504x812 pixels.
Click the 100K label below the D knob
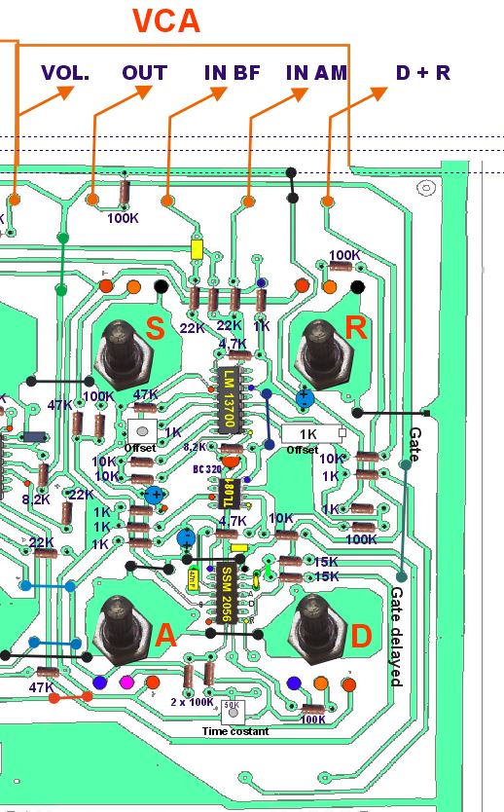coord(313,720)
